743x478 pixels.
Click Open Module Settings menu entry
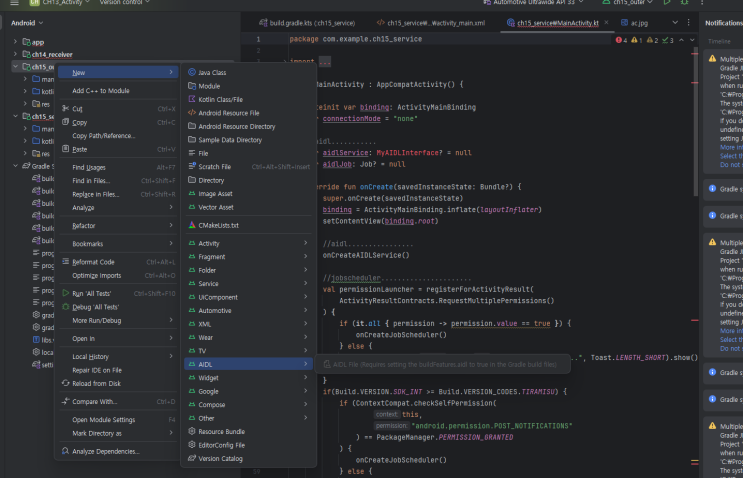tap(103, 419)
